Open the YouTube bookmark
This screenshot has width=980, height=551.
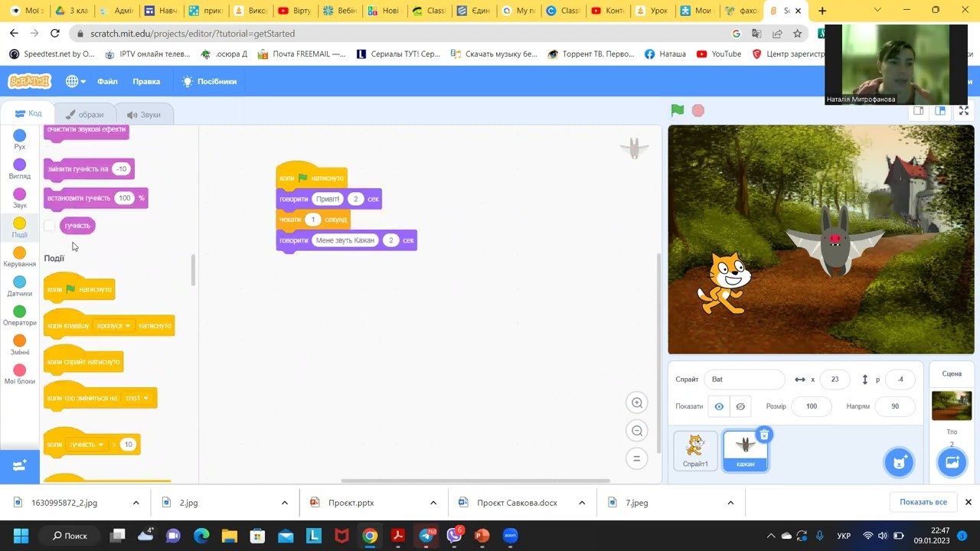pyautogui.click(x=719, y=54)
